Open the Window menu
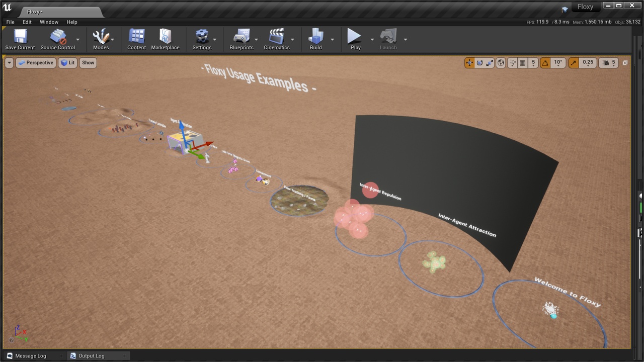The height and width of the screenshot is (362, 644). click(x=49, y=22)
